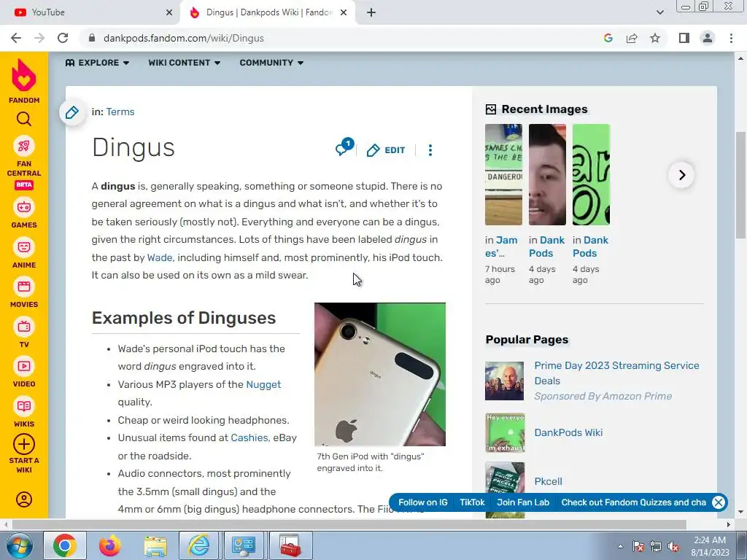
Task: Follow the Wade link in the paragraph
Action: [160, 257]
